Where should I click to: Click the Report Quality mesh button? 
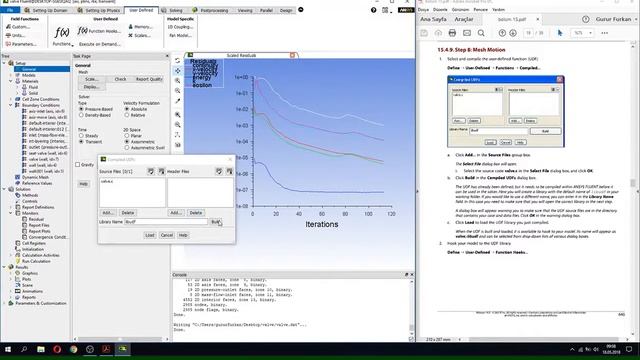[149, 79]
